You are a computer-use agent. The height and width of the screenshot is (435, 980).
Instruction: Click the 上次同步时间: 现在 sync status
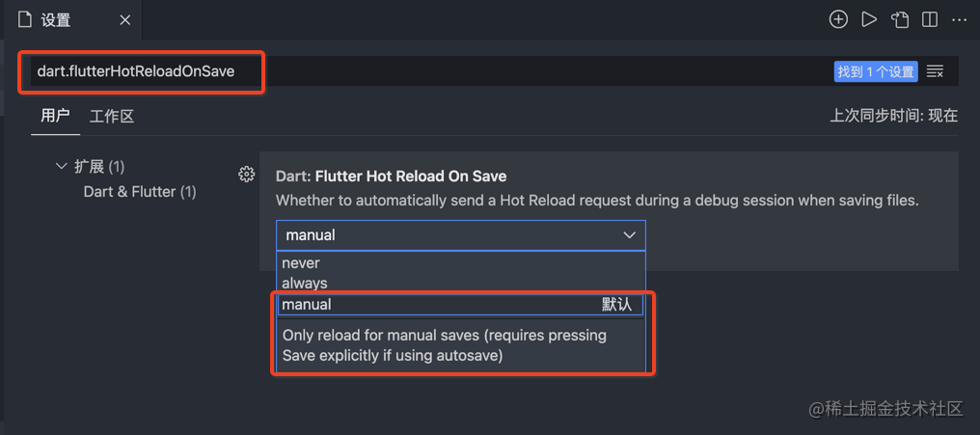[x=894, y=116]
